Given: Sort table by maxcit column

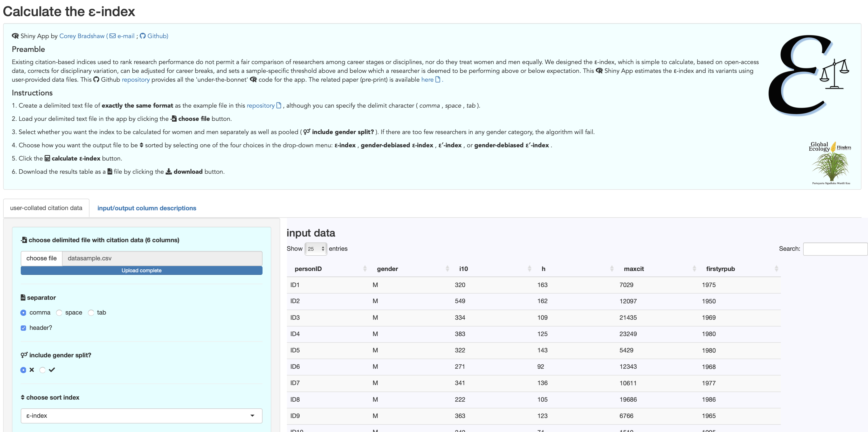Looking at the screenshot, I should point(633,269).
